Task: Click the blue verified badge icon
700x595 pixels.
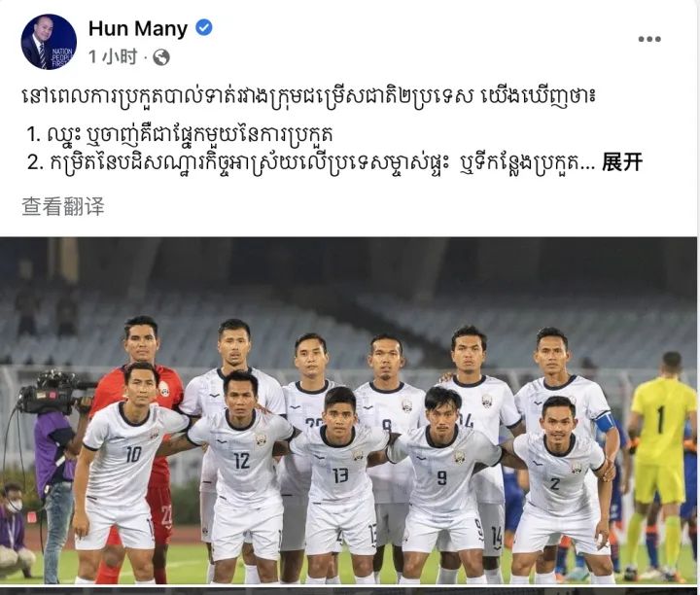Action: (204, 27)
